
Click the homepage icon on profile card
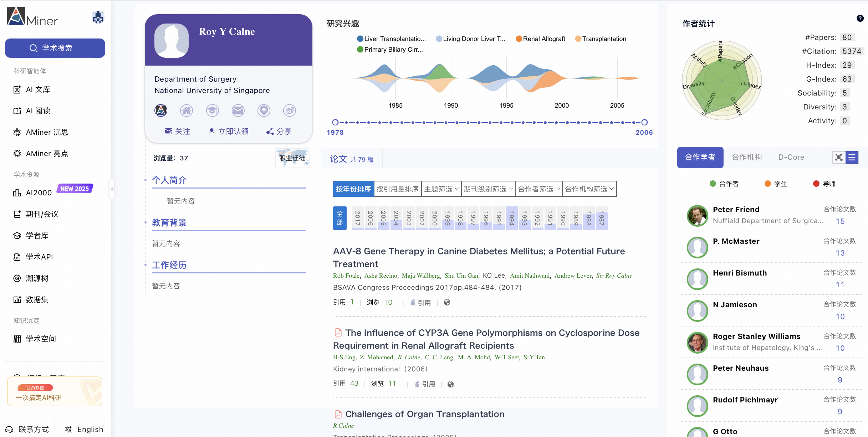point(187,110)
